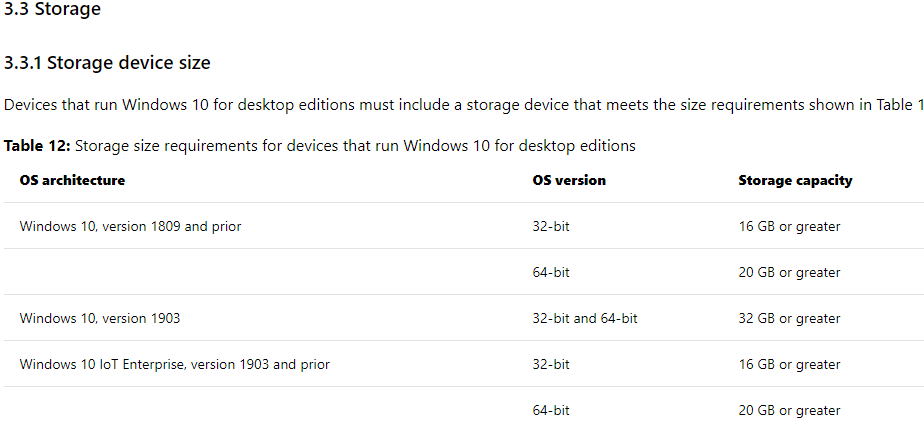
Task: Click "20 GB or greater" below the 1809 row
Action: 789,272
